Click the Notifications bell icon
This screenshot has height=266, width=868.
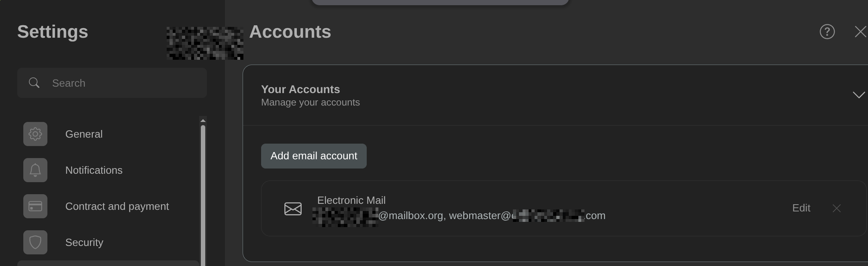click(x=35, y=170)
